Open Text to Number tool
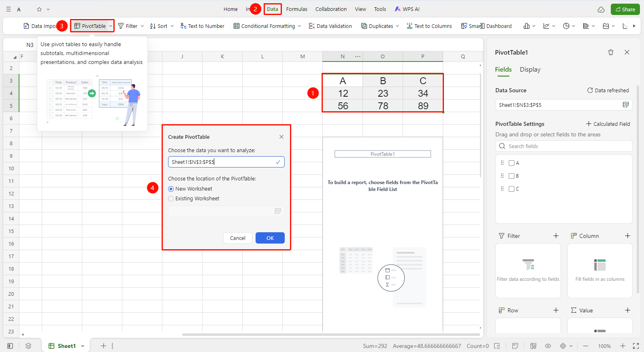 click(202, 26)
